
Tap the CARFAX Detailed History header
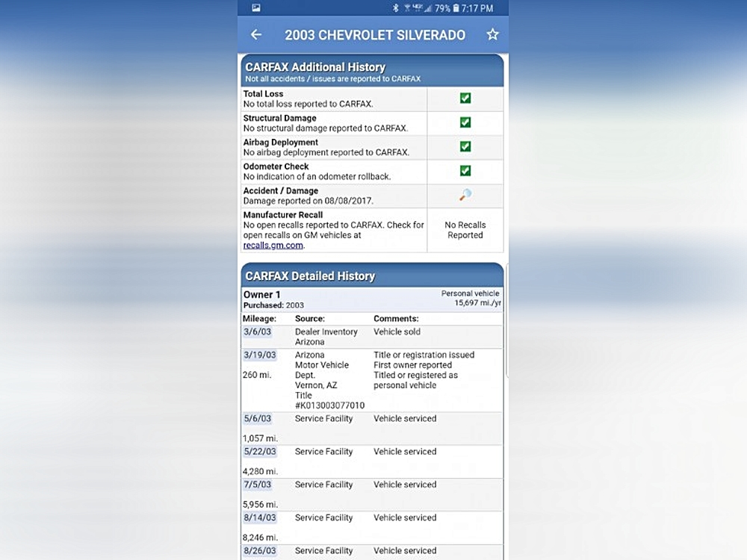coord(372,276)
